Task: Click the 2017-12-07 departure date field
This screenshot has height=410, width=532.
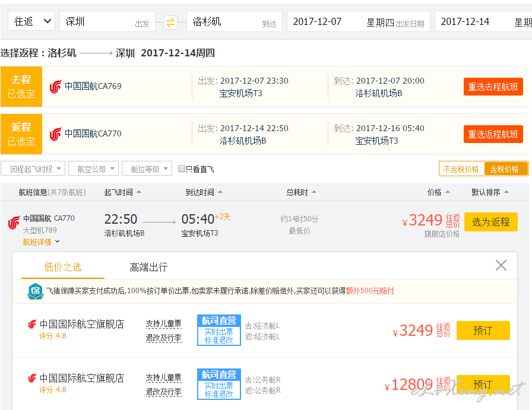Action: click(x=359, y=21)
